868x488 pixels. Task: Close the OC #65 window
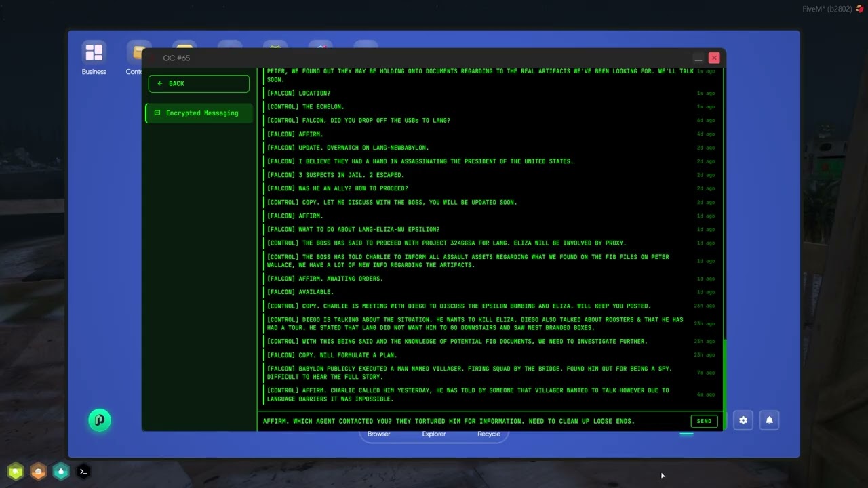point(714,58)
